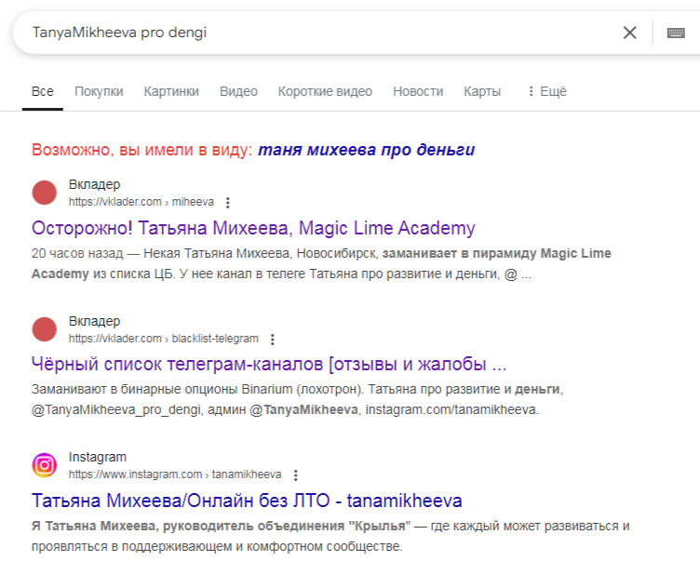Click the Instagram logo favicon
This screenshot has width=700, height=588.
coord(44,465)
